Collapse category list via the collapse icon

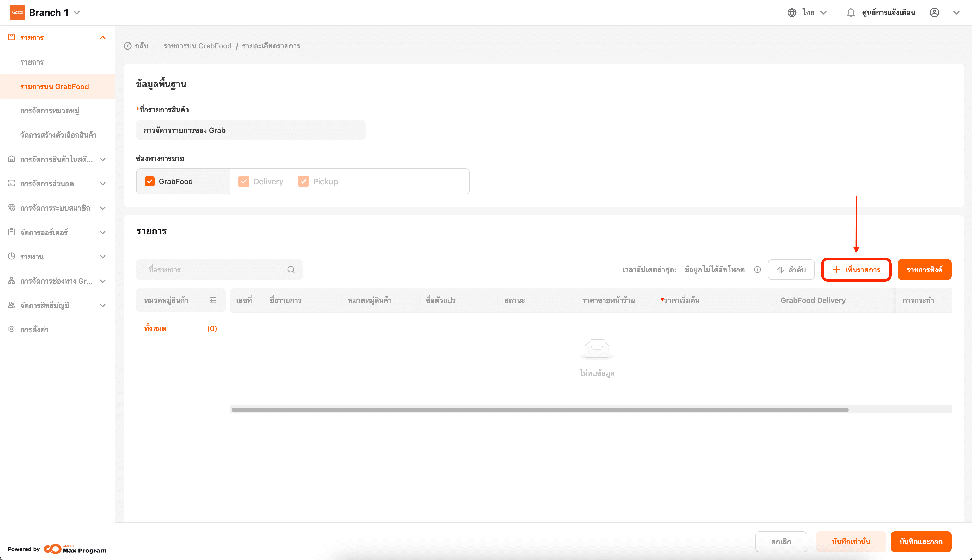(213, 300)
